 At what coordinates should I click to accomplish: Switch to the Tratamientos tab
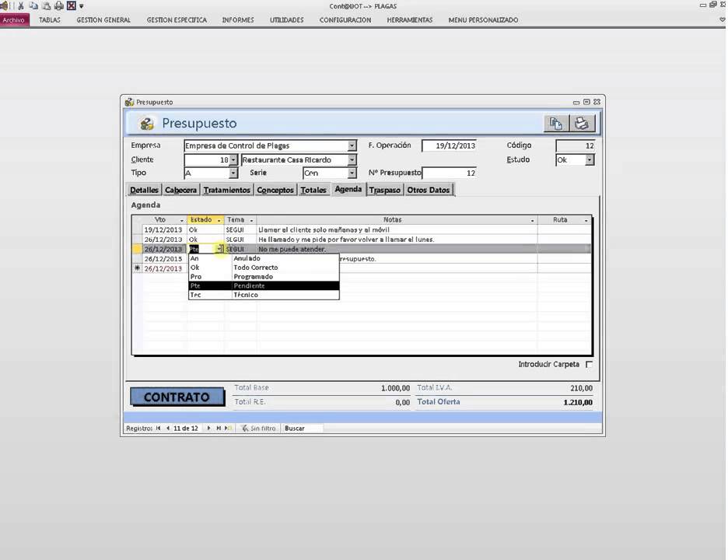[227, 190]
